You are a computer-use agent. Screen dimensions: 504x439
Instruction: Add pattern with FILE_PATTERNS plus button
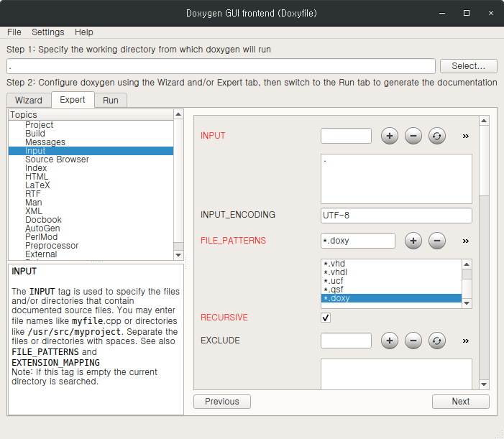[x=413, y=241]
